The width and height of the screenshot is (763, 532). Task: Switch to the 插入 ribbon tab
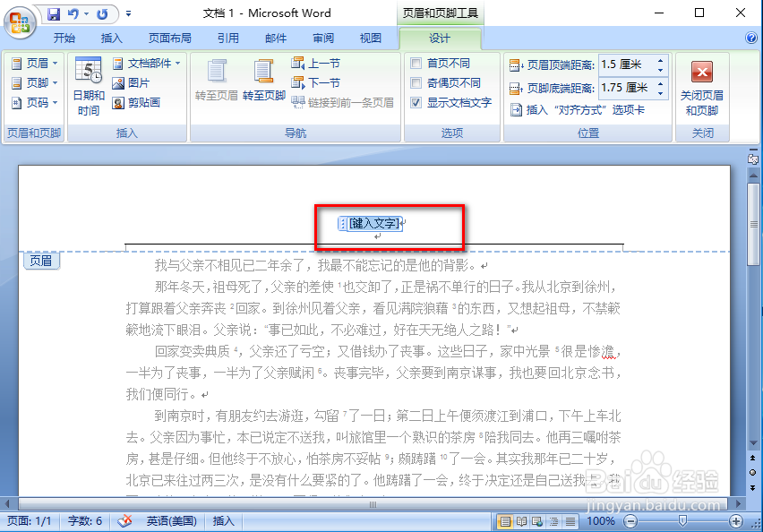[111, 38]
